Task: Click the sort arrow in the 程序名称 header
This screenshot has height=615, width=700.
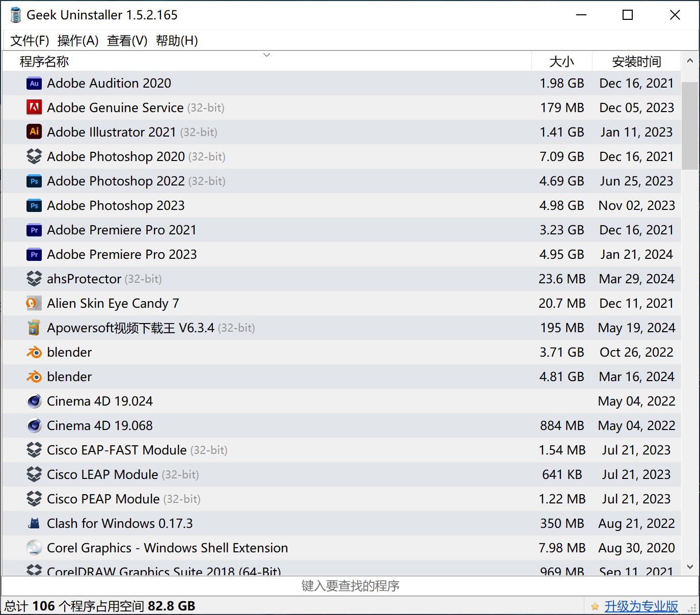Action: tap(266, 55)
